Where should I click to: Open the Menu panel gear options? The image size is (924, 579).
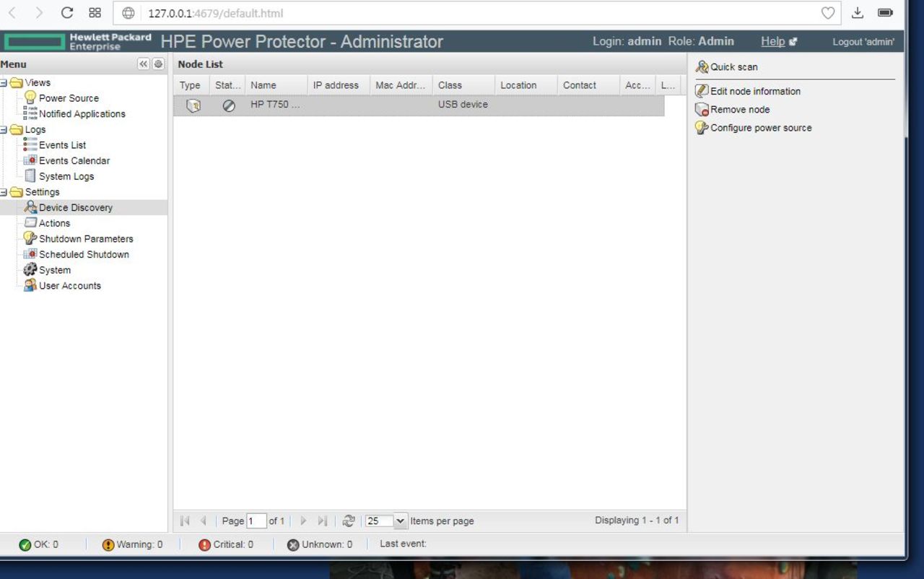pyautogui.click(x=158, y=64)
